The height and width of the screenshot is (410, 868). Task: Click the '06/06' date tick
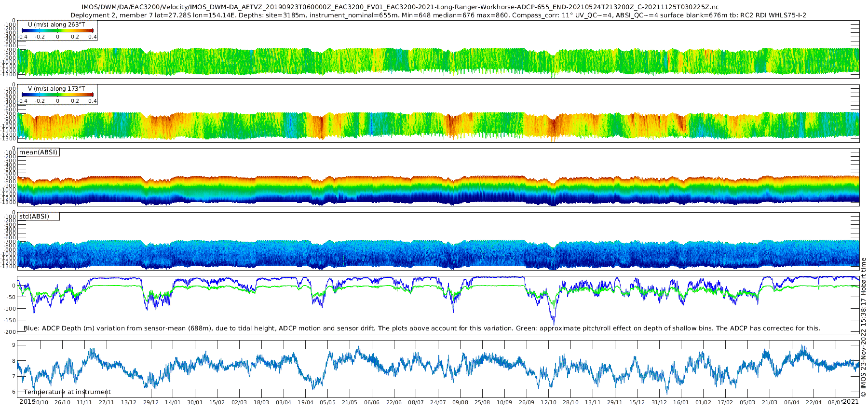(x=372, y=402)
